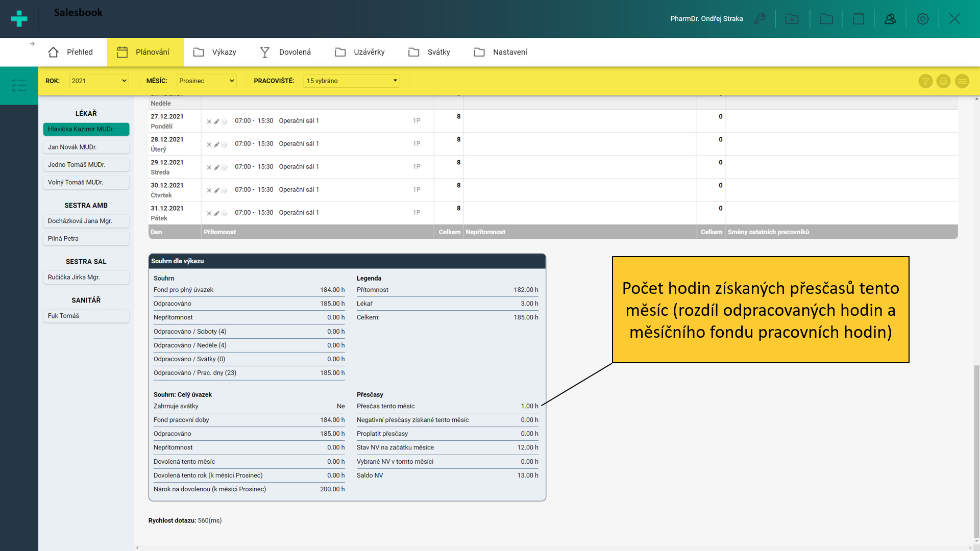This screenshot has width=980, height=551.
Task: Edit the 27.12.2021 shift with pencil icon
Action: point(216,121)
